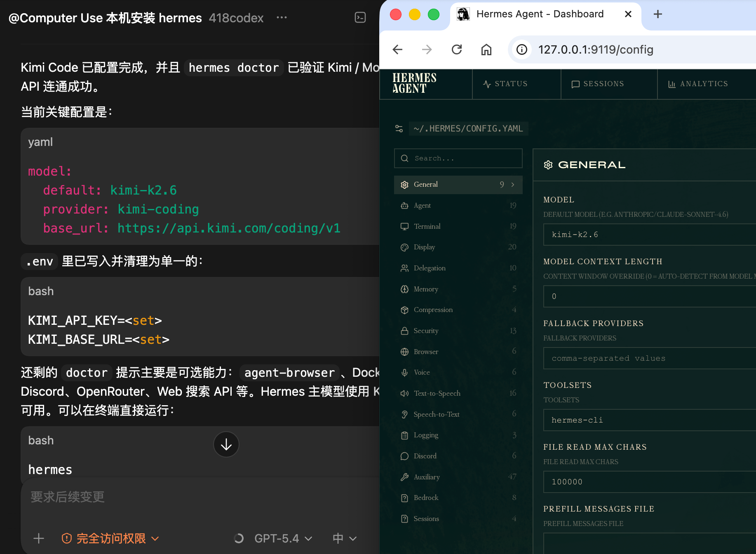
Task: Click the Prefill Messages File heading
Action: (599, 509)
